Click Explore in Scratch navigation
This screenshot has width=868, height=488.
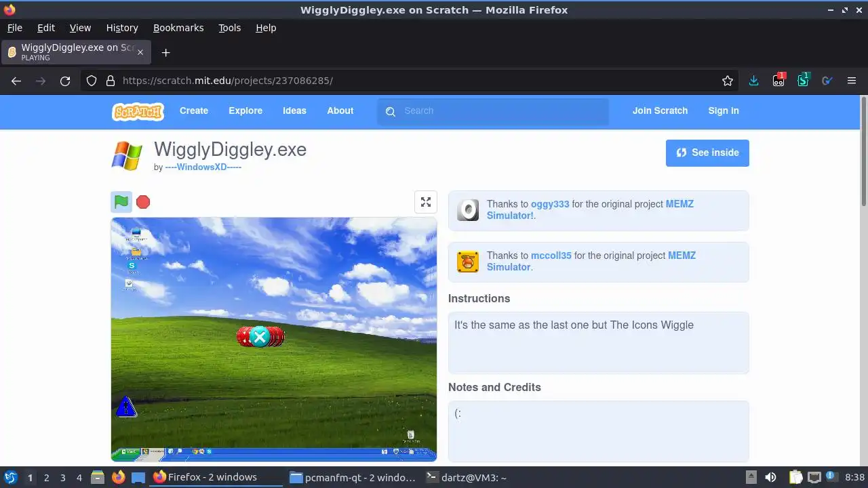click(x=245, y=111)
